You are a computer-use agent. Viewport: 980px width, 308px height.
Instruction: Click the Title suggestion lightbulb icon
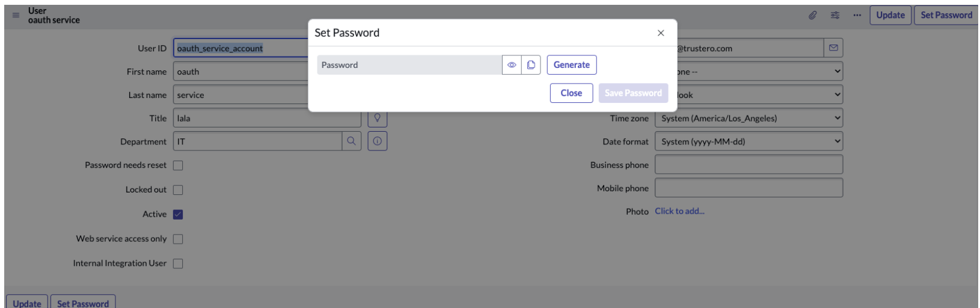click(378, 118)
